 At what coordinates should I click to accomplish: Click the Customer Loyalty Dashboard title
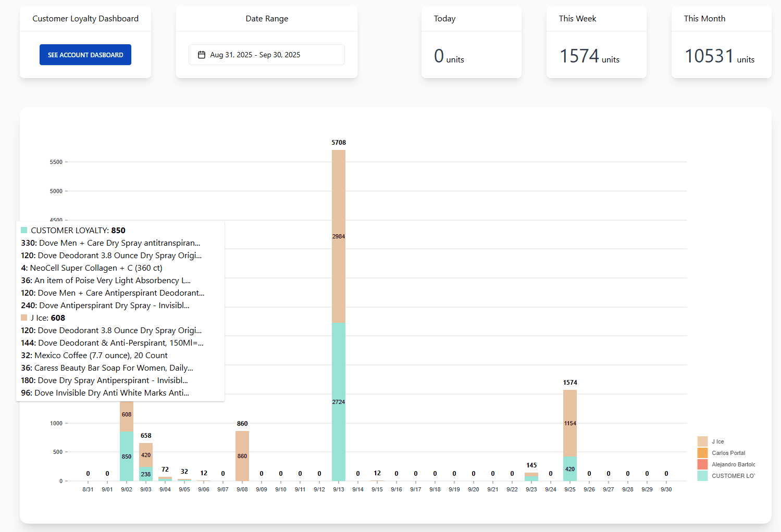point(85,18)
